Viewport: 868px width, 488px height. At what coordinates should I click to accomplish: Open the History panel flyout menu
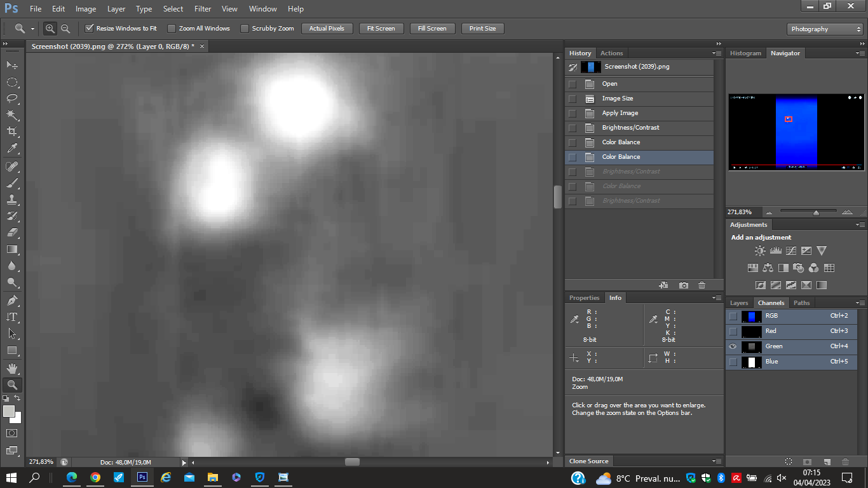point(717,53)
